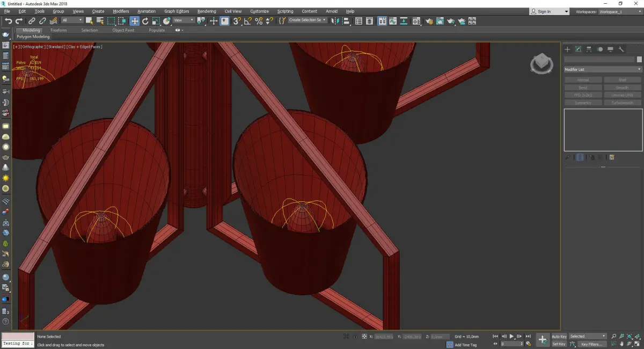
Task: Click the object color swatch
Action: (639, 60)
